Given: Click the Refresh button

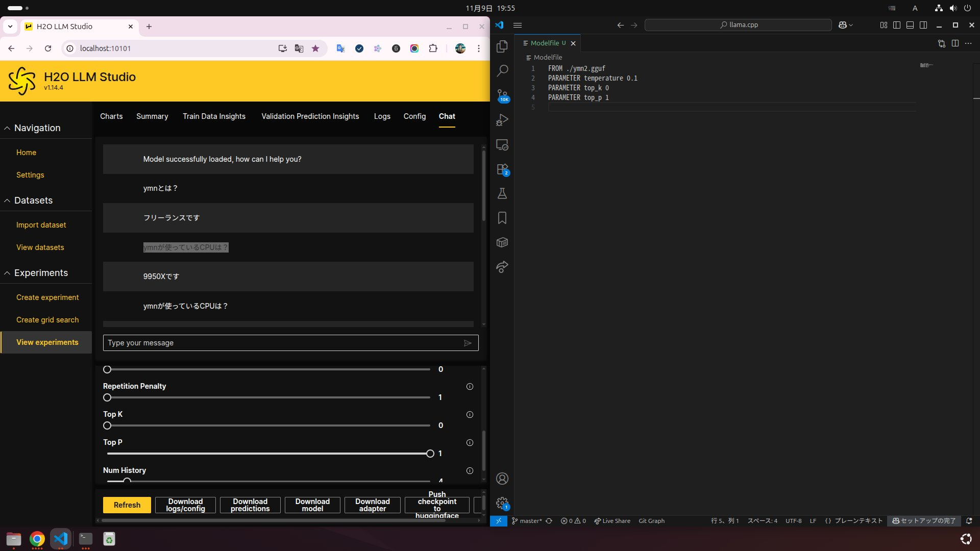Looking at the screenshot, I should 127,505.
